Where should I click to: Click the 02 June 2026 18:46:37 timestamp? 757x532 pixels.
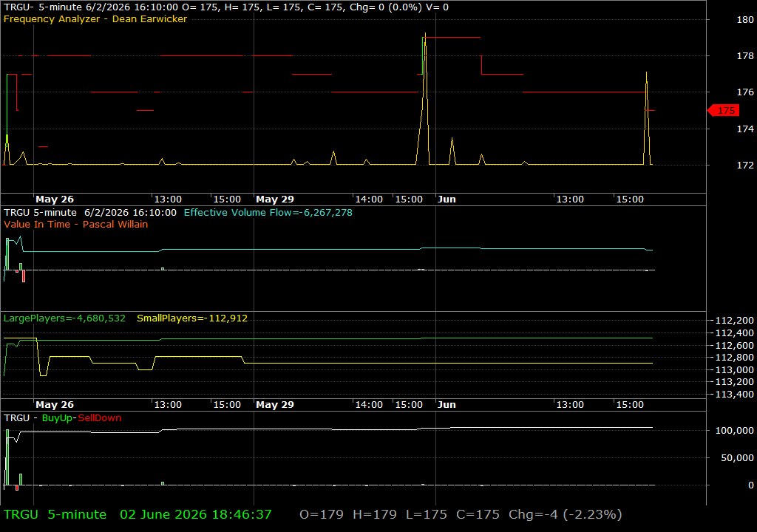(195, 514)
